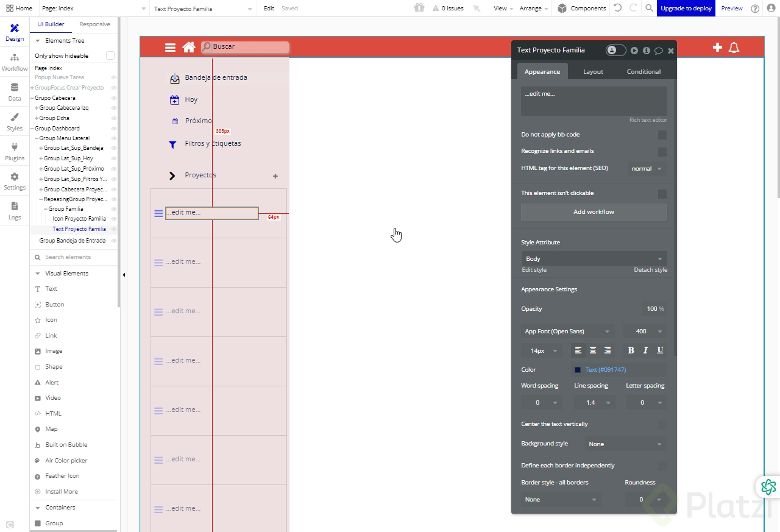The height and width of the screenshot is (532, 780).
Task: Check Define each border independently
Action: click(662, 466)
